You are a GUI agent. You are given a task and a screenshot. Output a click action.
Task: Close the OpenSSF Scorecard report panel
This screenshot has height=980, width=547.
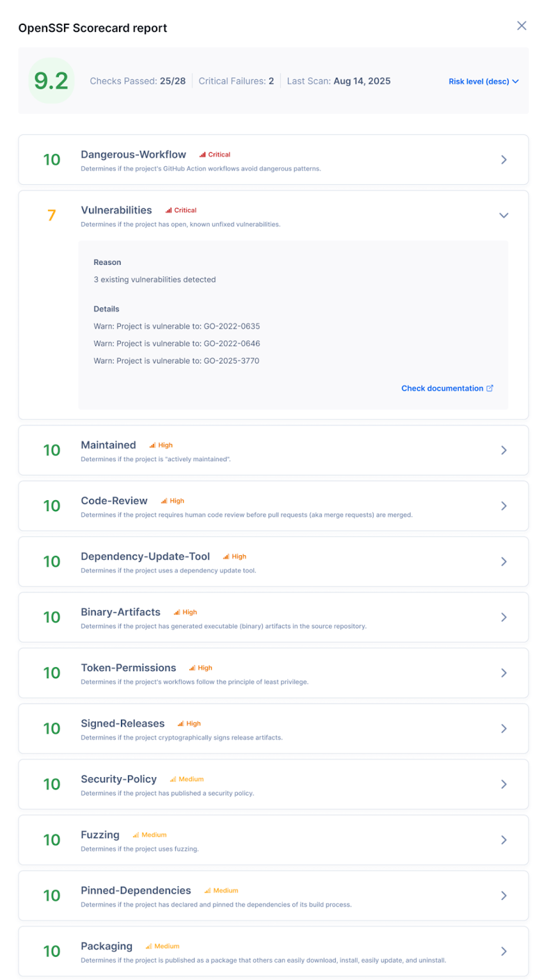[521, 26]
